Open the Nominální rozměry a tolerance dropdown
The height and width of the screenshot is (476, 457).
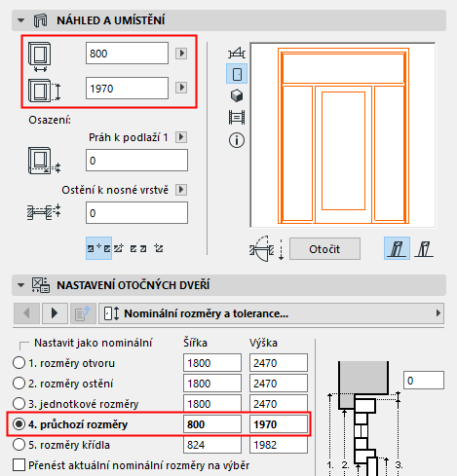272,313
